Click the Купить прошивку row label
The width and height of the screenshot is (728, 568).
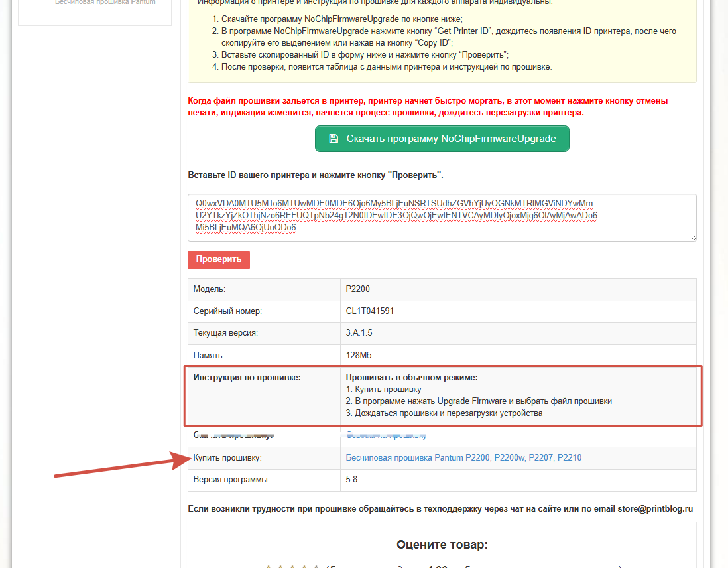click(x=227, y=457)
